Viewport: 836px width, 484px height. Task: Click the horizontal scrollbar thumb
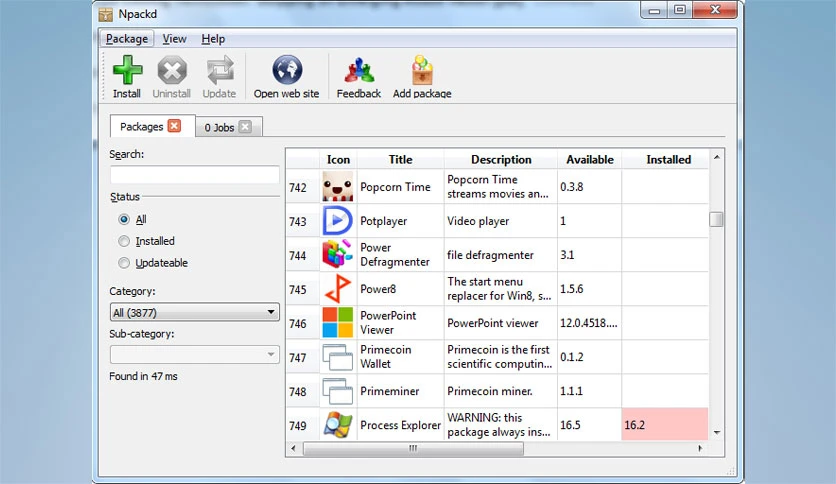point(413,449)
